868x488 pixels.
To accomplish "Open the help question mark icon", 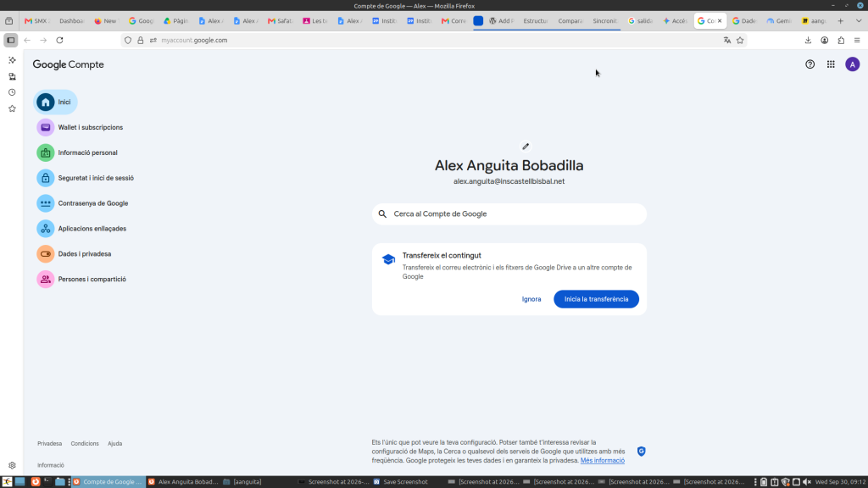I will [x=810, y=64].
